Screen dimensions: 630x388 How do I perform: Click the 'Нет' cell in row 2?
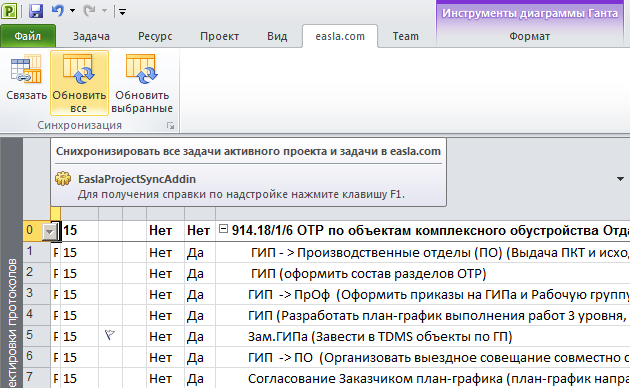[165, 274]
